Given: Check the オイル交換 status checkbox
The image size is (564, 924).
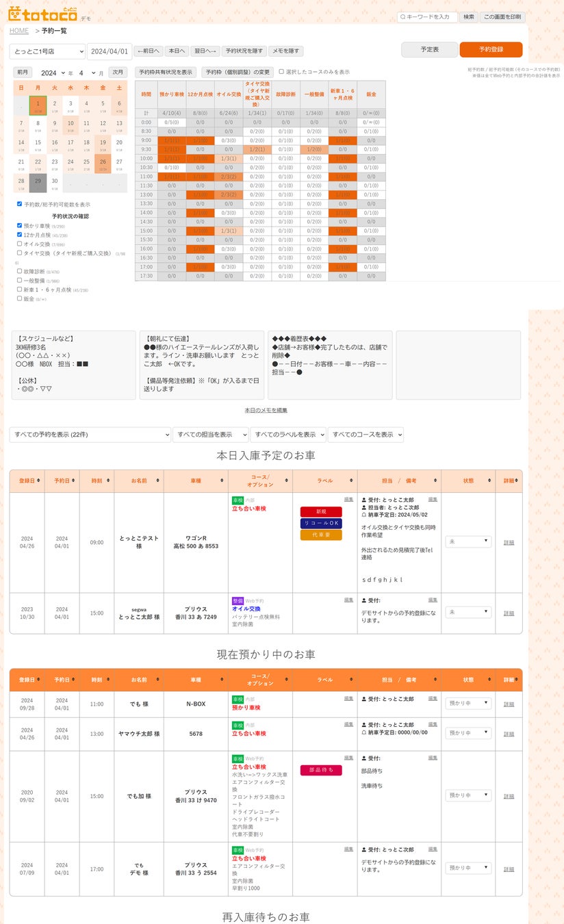Looking at the screenshot, I should click(19, 244).
